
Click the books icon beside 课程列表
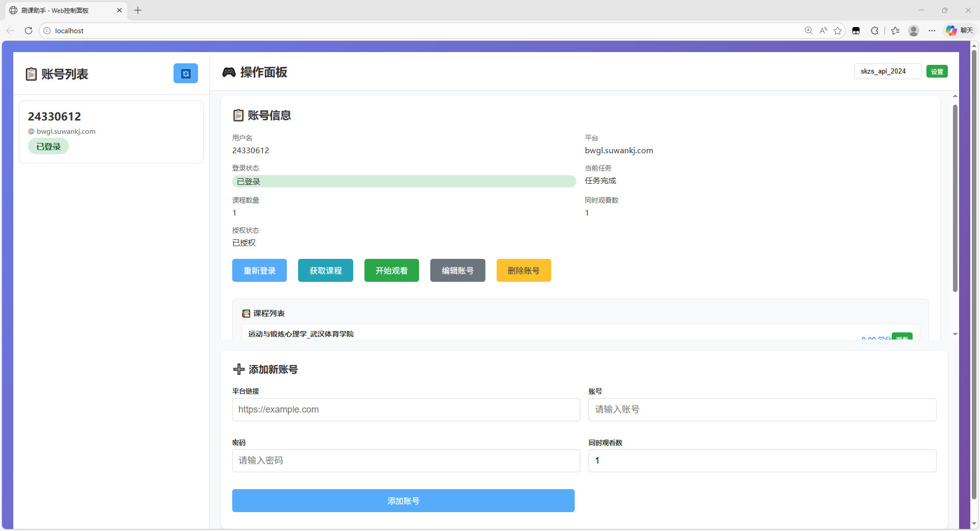pos(247,313)
